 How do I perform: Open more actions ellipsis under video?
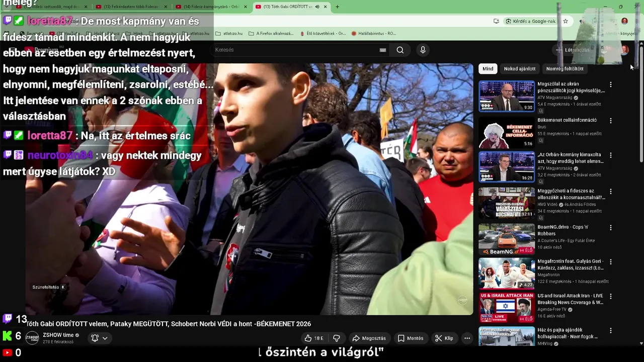click(x=467, y=338)
